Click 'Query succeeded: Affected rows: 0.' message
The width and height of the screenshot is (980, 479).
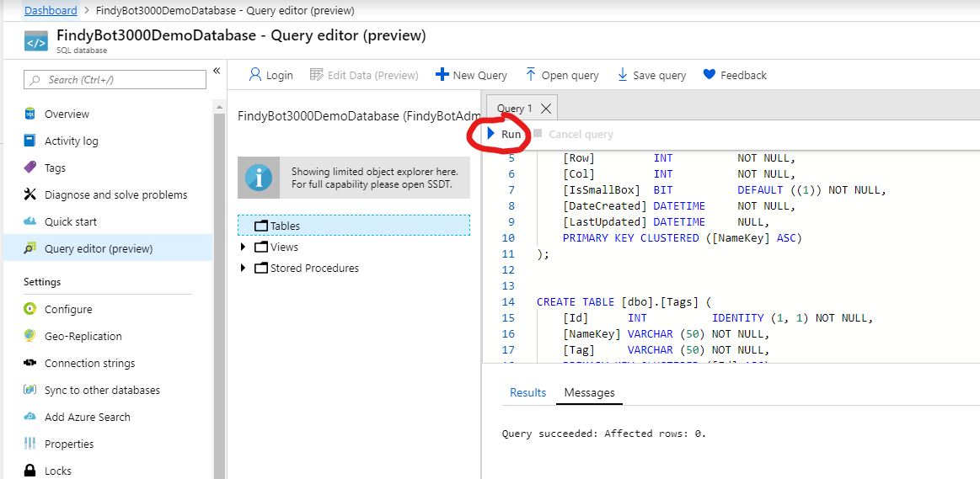604,433
